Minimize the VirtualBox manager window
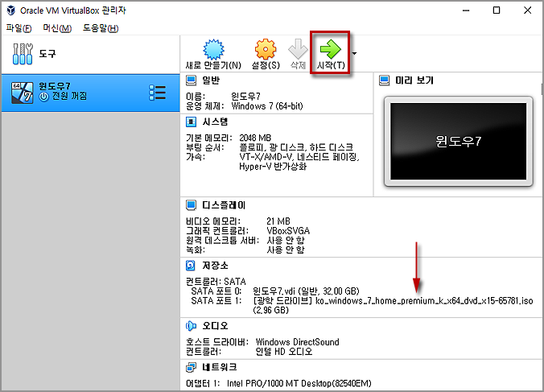 pyautogui.click(x=466, y=10)
